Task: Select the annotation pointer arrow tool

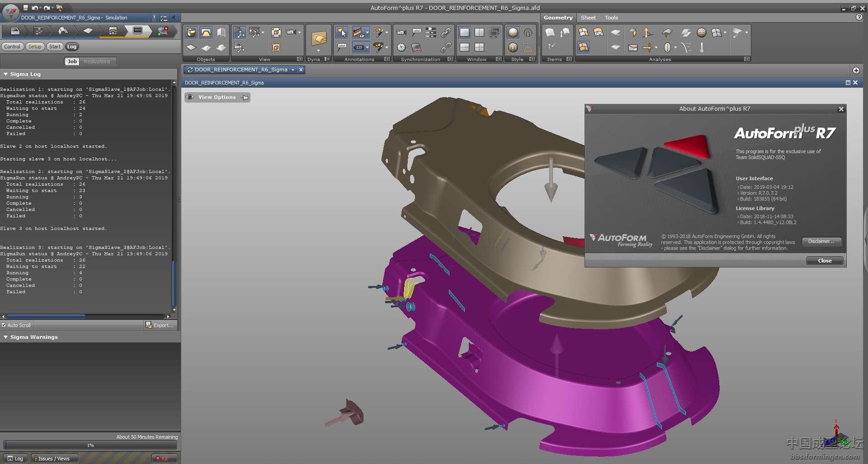Action: 342,33
